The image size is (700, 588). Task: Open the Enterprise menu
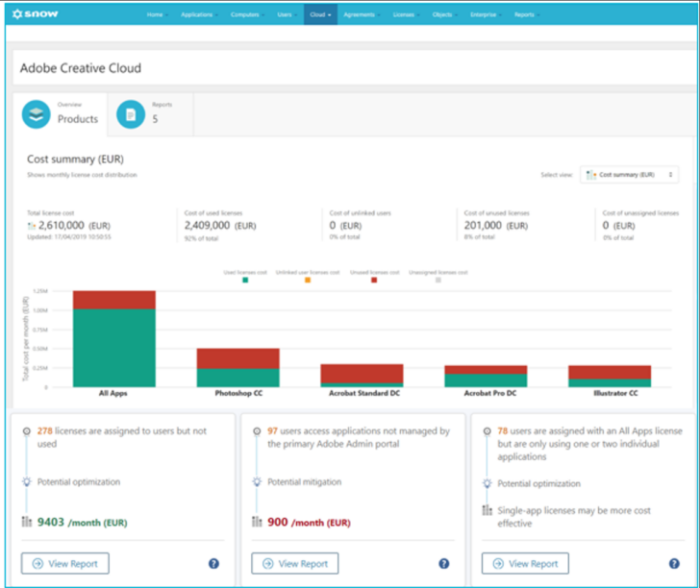(x=486, y=14)
